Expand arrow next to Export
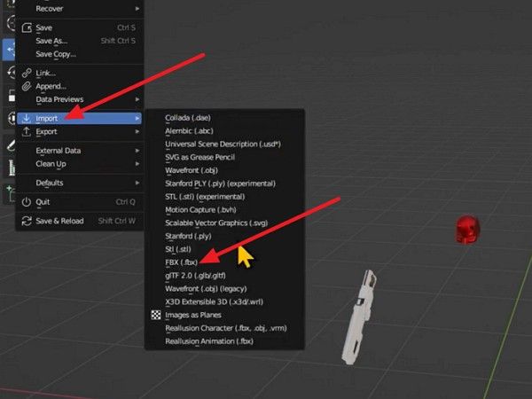Viewport: 532px width, 399px height. click(137, 131)
